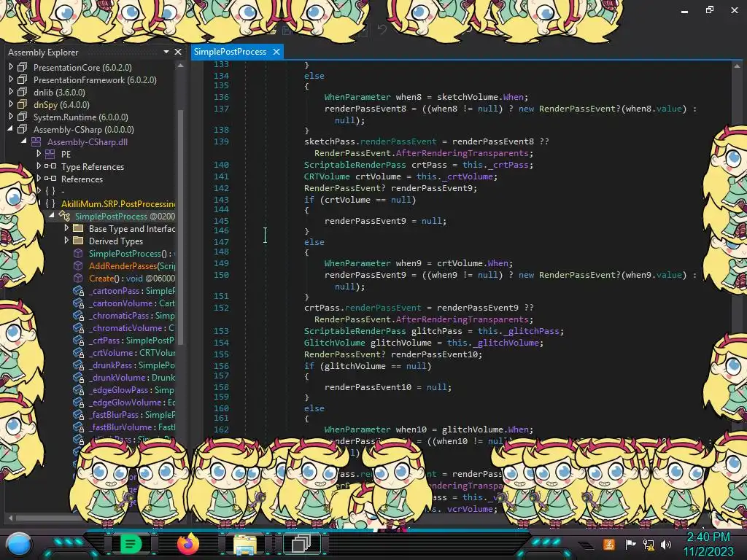Collapse the SimplePostProcess class node

[52, 216]
